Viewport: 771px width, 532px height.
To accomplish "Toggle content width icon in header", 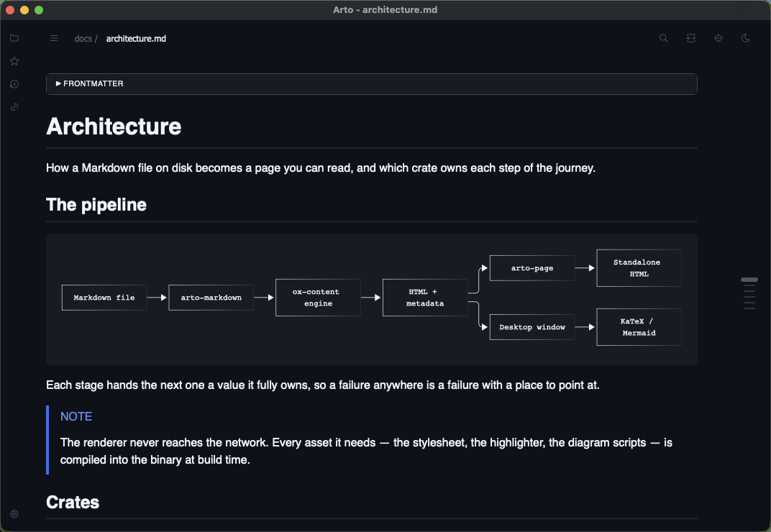I will (x=691, y=38).
